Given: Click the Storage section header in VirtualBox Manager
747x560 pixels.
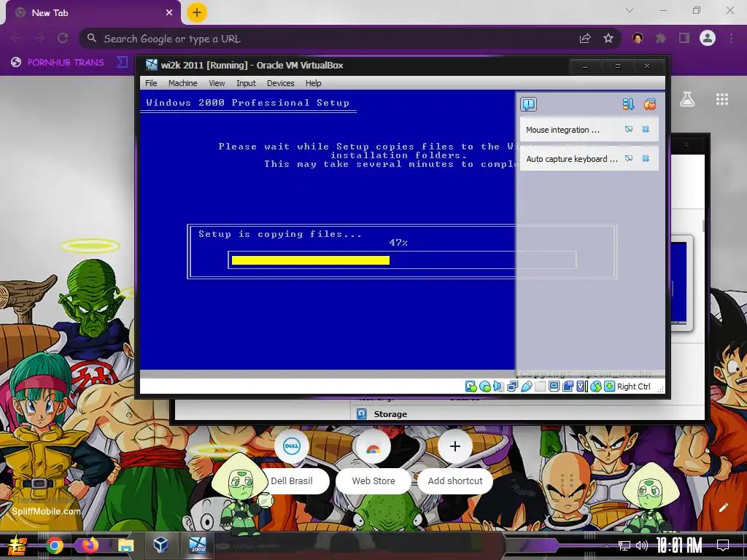Looking at the screenshot, I should point(390,414).
